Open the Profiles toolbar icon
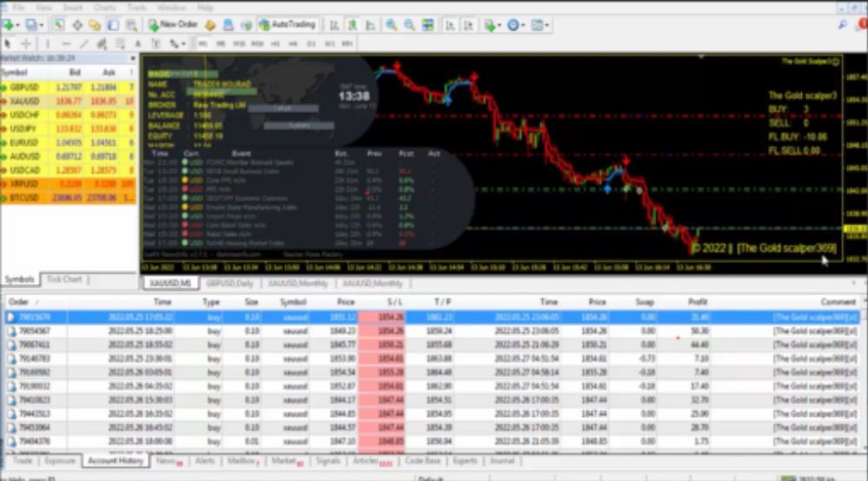This screenshot has height=481, width=868. coord(31,25)
